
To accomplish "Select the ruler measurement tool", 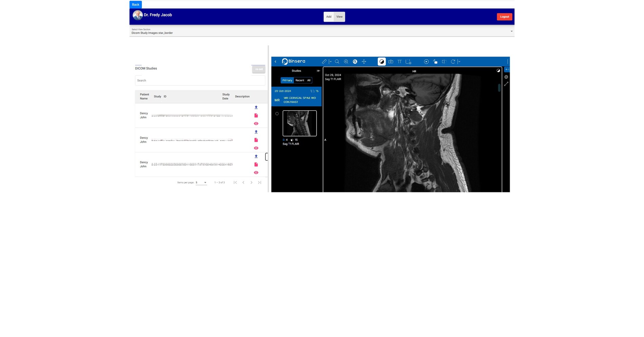I will coord(324,62).
